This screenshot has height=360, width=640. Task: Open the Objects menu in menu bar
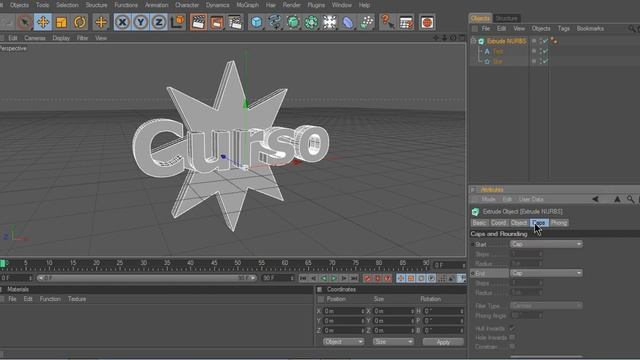click(19, 5)
